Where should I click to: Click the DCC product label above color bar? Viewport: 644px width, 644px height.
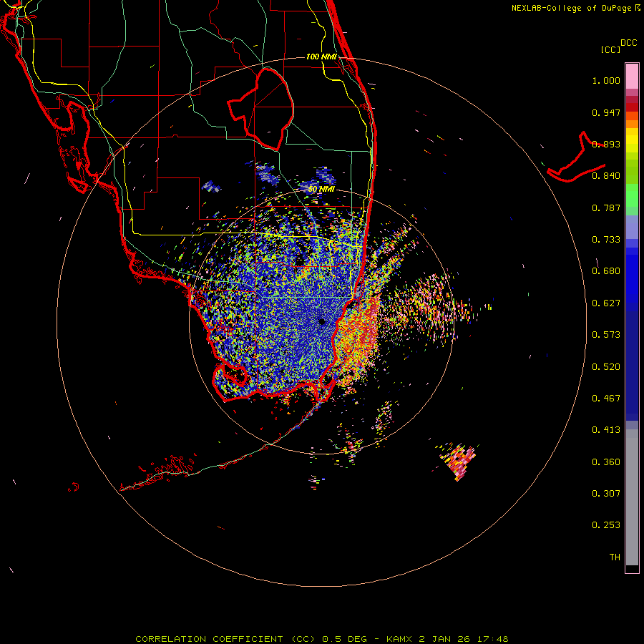[628, 43]
